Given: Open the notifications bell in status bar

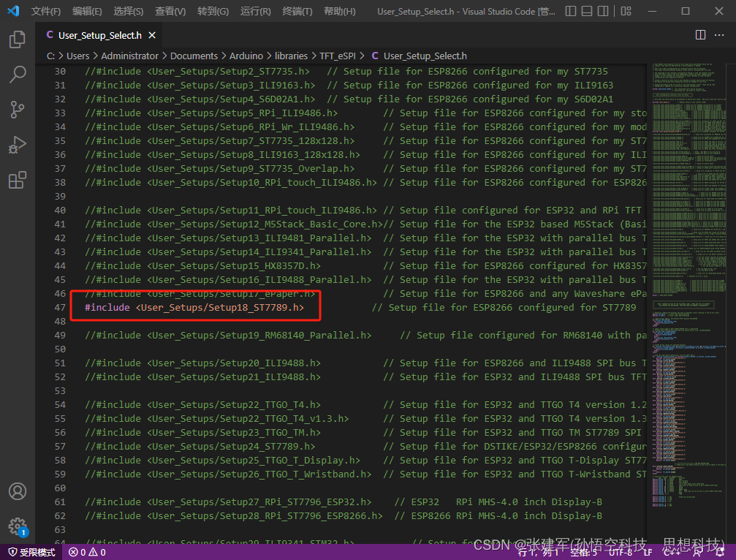Looking at the screenshot, I should 721,552.
